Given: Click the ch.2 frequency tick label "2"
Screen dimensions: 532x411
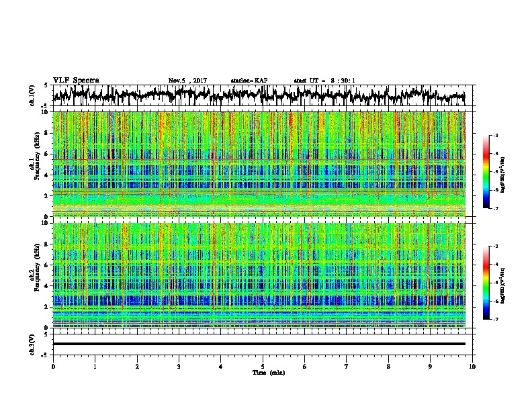Looking at the screenshot, I should point(47,307).
